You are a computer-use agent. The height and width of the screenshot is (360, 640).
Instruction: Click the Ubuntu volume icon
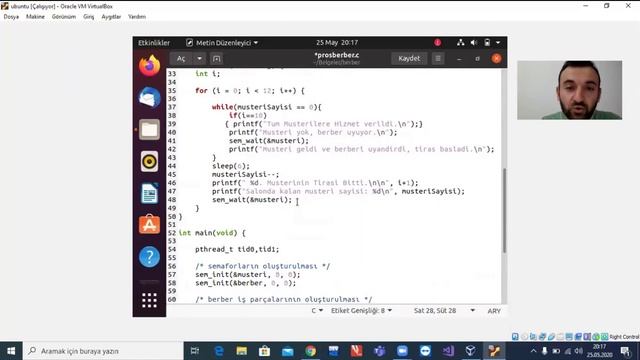tap(474, 42)
